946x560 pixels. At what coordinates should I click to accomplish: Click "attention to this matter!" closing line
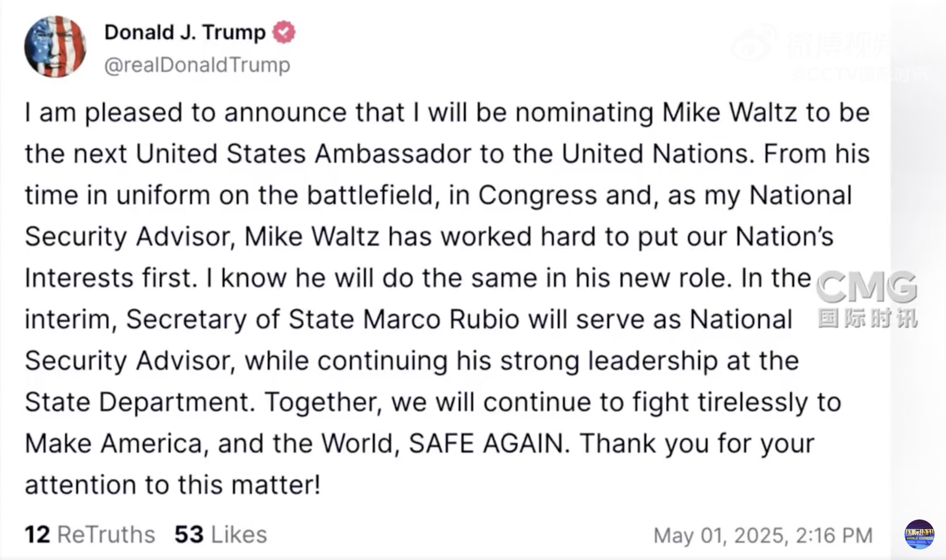(173, 485)
